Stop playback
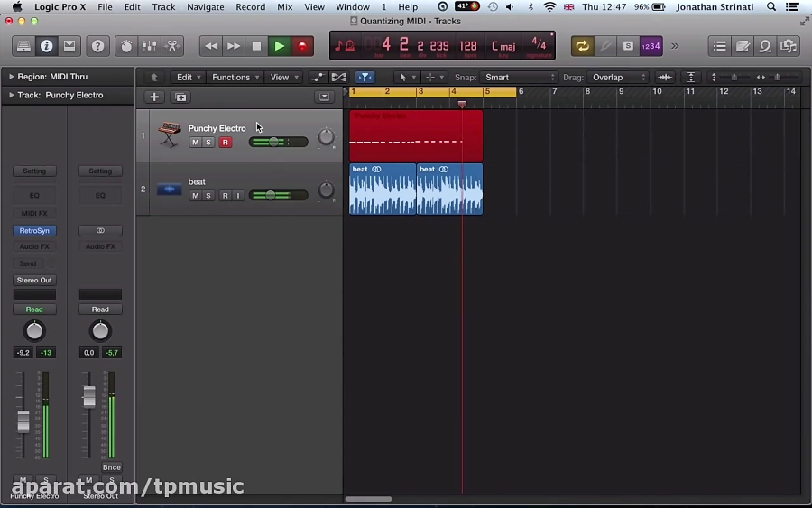 pyautogui.click(x=256, y=46)
